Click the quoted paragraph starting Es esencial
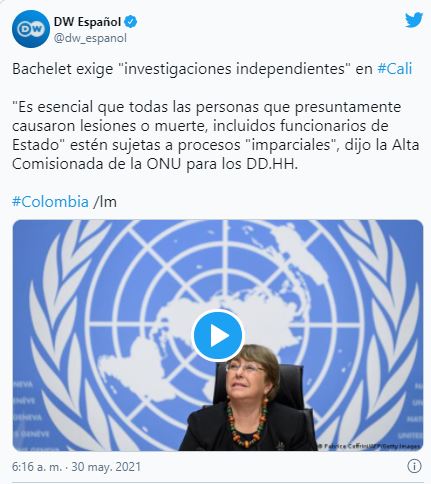The width and height of the screenshot is (431, 484). coord(215,136)
